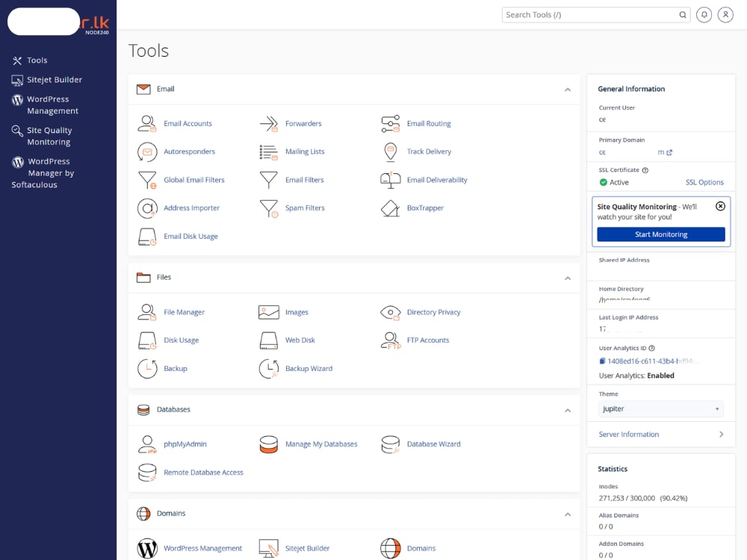Collapse the Databases section
This screenshot has height=560, width=747.
[x=568, y=411]
